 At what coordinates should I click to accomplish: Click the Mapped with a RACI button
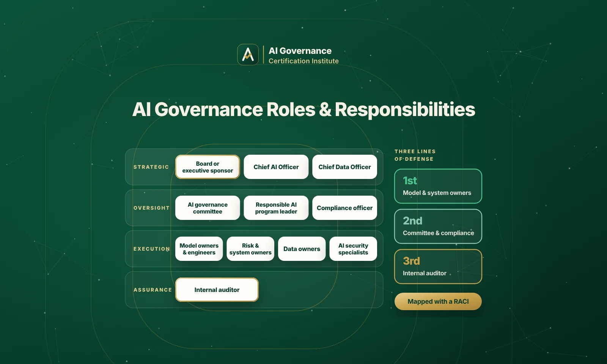point(438,301)
